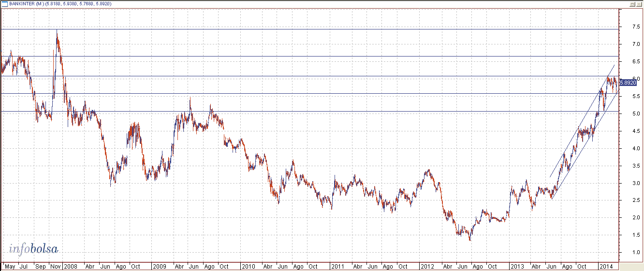Click the Sep label on time axis
The image size is (644, 271).
click(41, 266)
